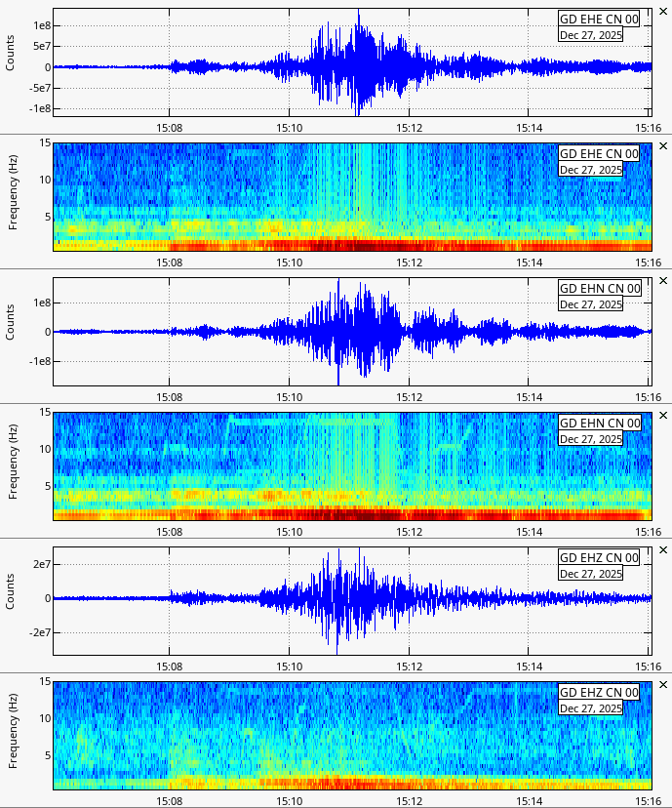This screenshot has width=672, height=808.
Task: Click the 'Counts' axis label of EHN waveform
Action: pos(10,322)
